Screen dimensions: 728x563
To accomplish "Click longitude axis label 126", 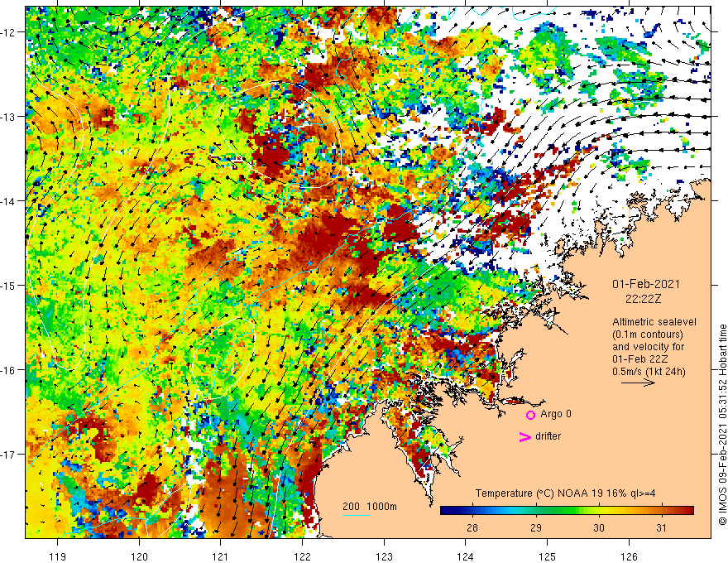I will point(629,556).
